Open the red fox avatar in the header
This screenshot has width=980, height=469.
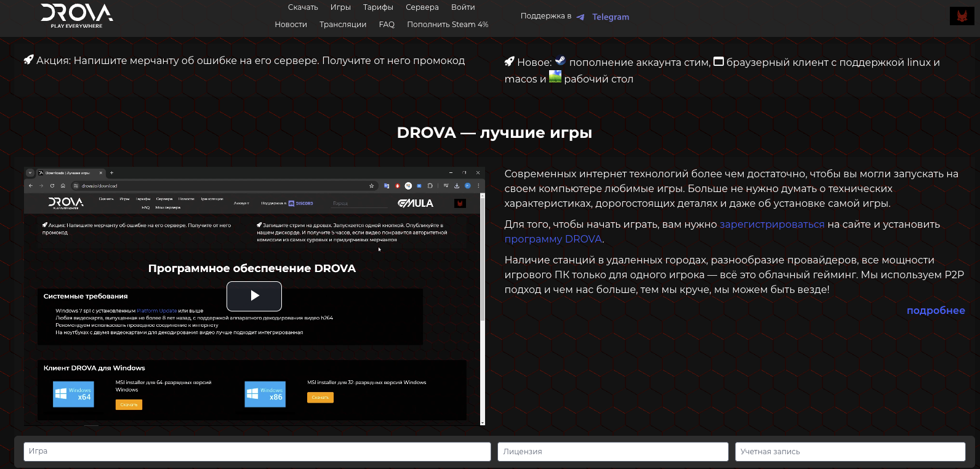(962, 16)
